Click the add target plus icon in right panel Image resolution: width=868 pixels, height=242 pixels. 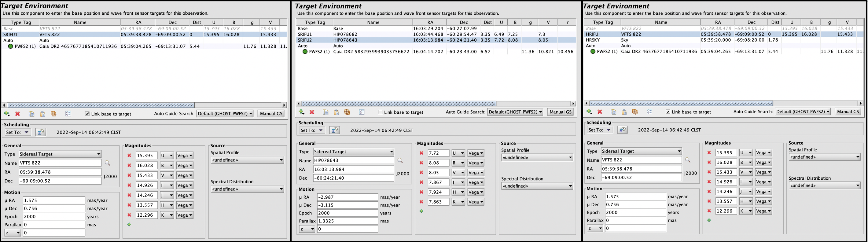(x=589, y=112)
